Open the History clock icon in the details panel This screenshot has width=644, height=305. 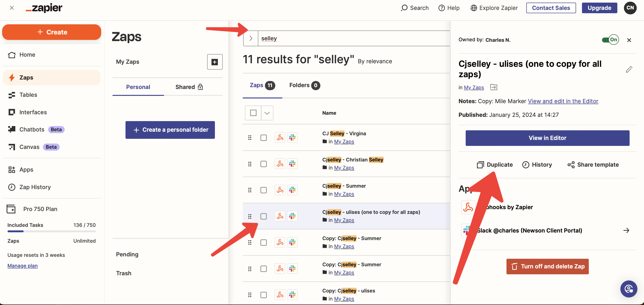[x=526, y=165]
